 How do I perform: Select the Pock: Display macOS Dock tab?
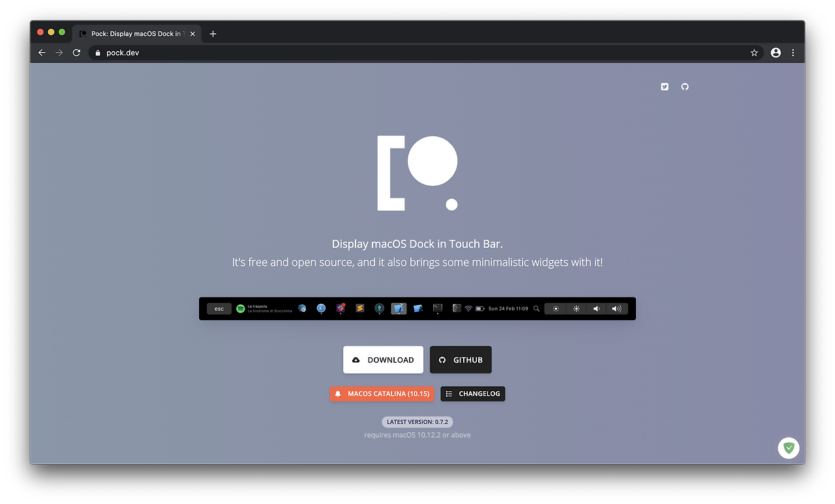pos(137,34)
